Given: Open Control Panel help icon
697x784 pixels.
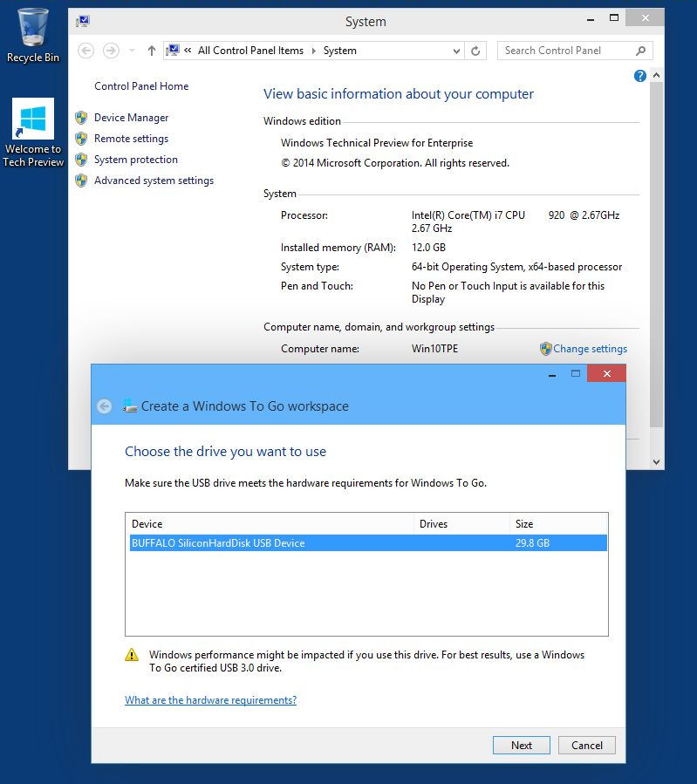Looking at the screenshot, I should pos(640,76).
